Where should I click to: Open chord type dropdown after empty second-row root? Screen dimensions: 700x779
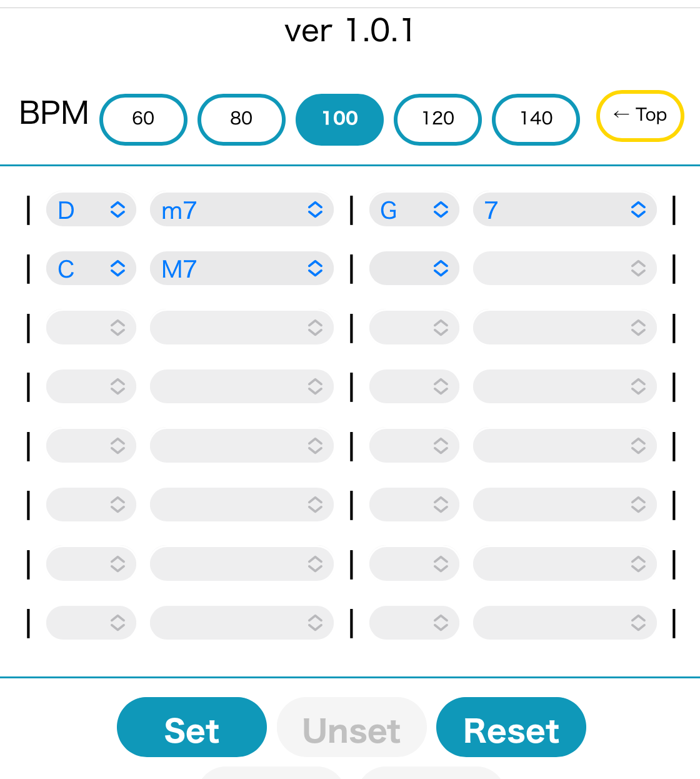click(x=565, y=268)
